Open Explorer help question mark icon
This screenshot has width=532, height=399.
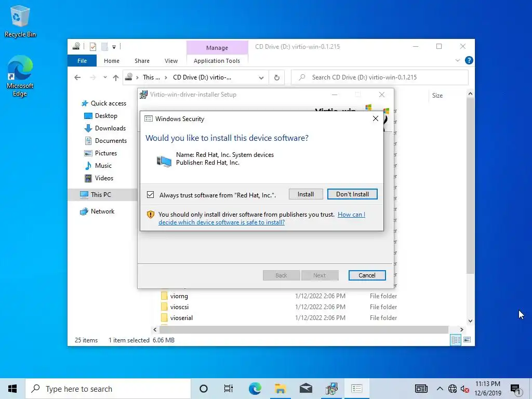pyautogui.click(x=469, y=60)
